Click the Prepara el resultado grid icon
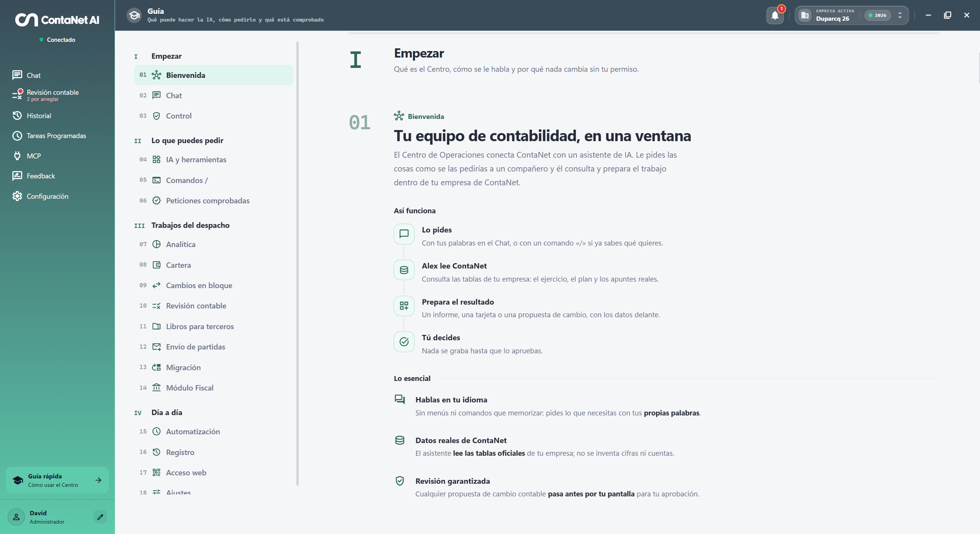 (404, 306)
